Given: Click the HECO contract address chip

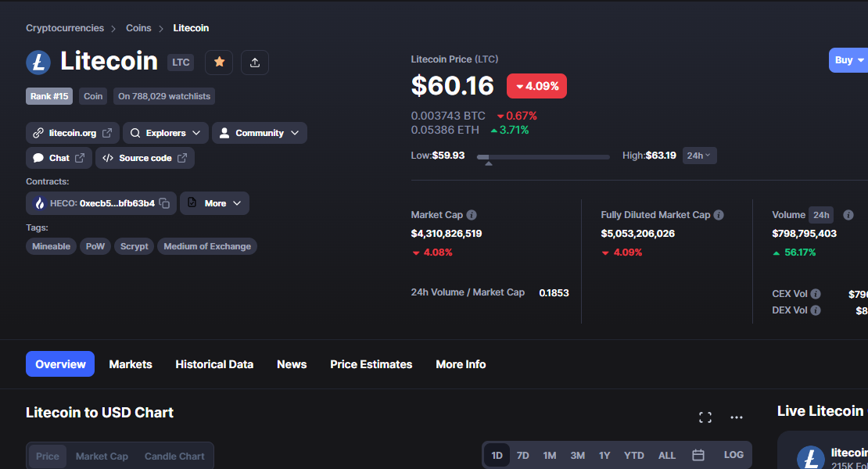Looking at the screenshot, I should tap(102, 203).
